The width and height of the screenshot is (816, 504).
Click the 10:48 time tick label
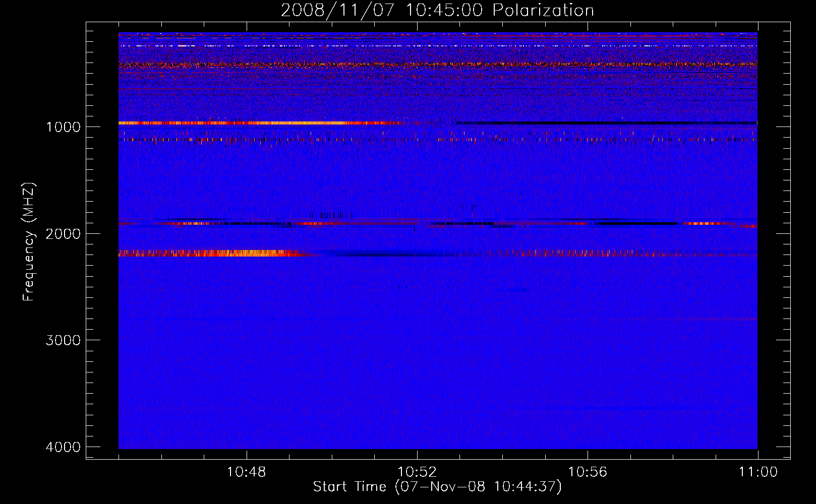click(x=247, y=472)
